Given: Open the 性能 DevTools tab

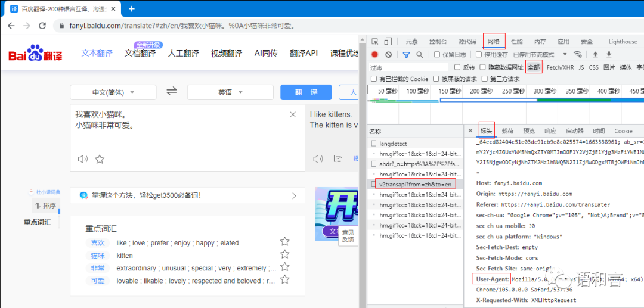Looking at the screenshot, I should [x=516, y=42].
